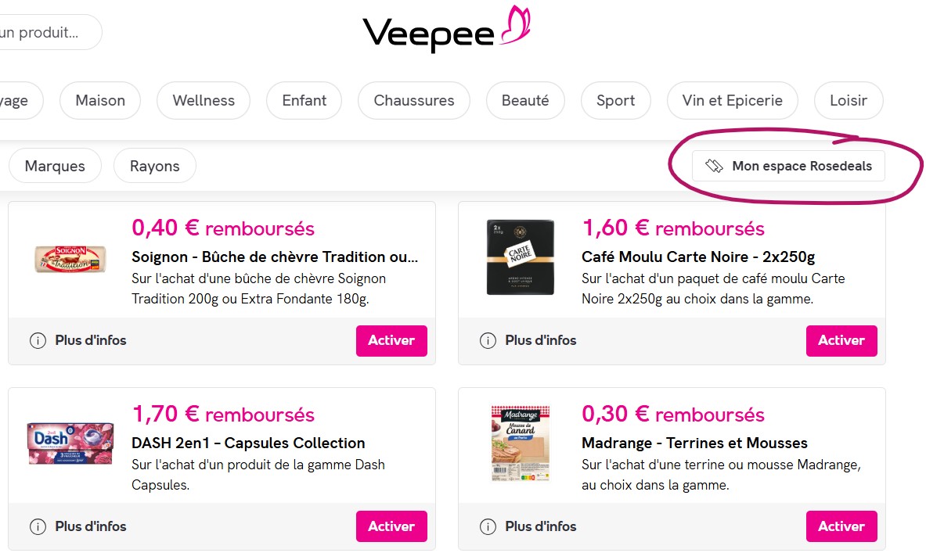
Task: Click the info icon on the Madrange offer
Action: pyautogui.click(x=487, y=526)
